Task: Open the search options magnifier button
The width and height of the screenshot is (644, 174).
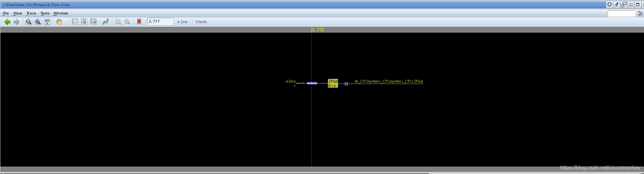Action: click(x=640, y=14)
